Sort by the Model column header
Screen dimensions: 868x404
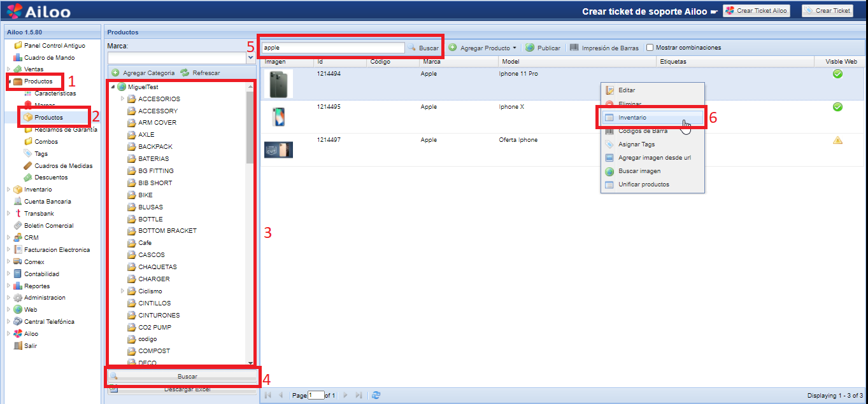point(576,62)
